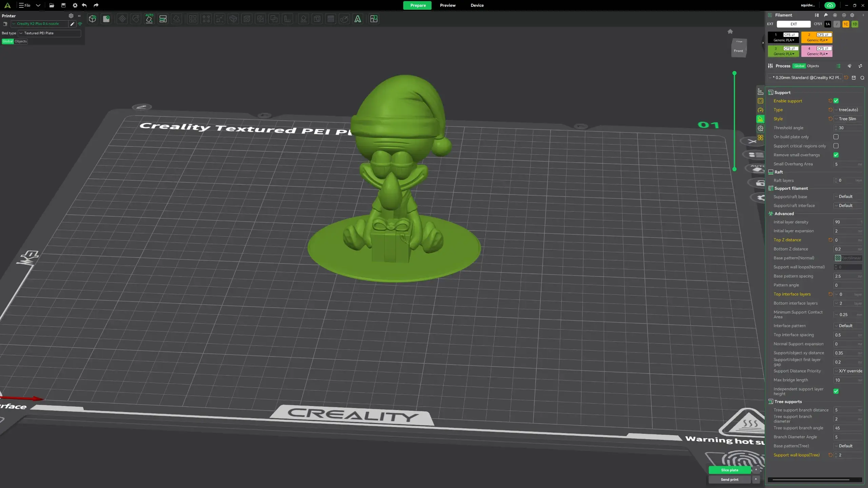Select Global in the Process header
This screenshot has width=868, height=488.
point(799,66)
